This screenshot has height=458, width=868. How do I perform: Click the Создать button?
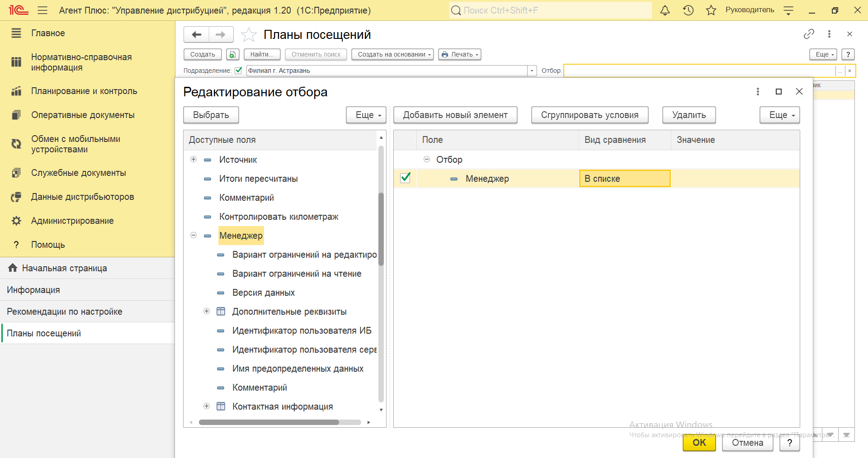pos(203,54)
